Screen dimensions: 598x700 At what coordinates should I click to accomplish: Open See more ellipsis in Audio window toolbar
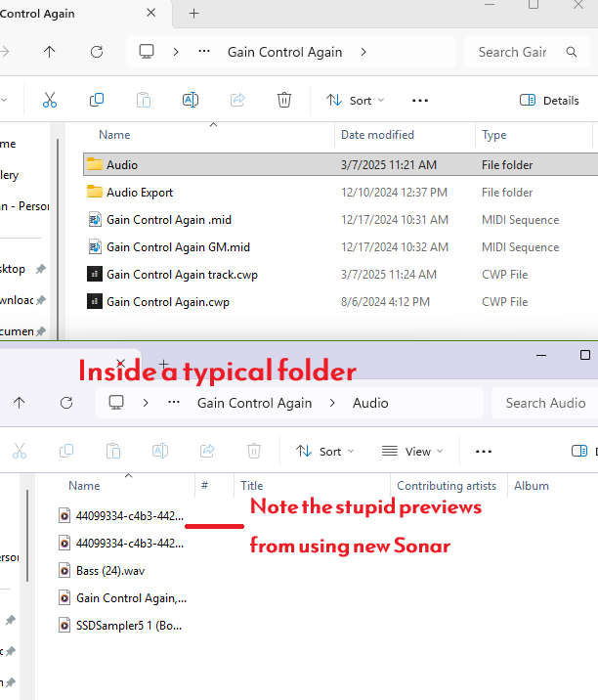(483, 451)
